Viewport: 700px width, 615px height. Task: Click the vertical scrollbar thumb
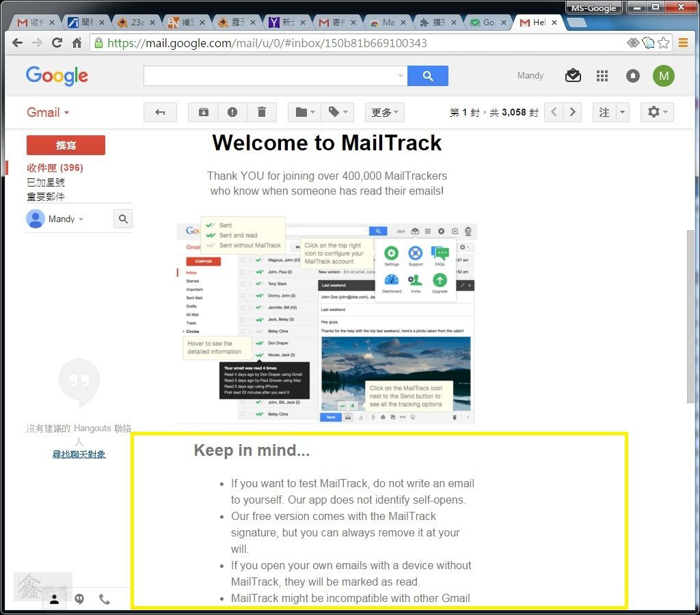690,317
